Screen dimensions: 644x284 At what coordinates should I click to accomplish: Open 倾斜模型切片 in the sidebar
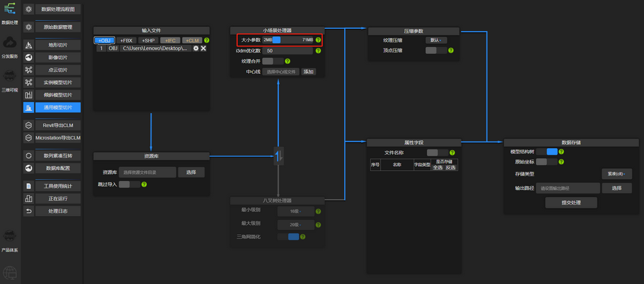click(x=57, y=95)
